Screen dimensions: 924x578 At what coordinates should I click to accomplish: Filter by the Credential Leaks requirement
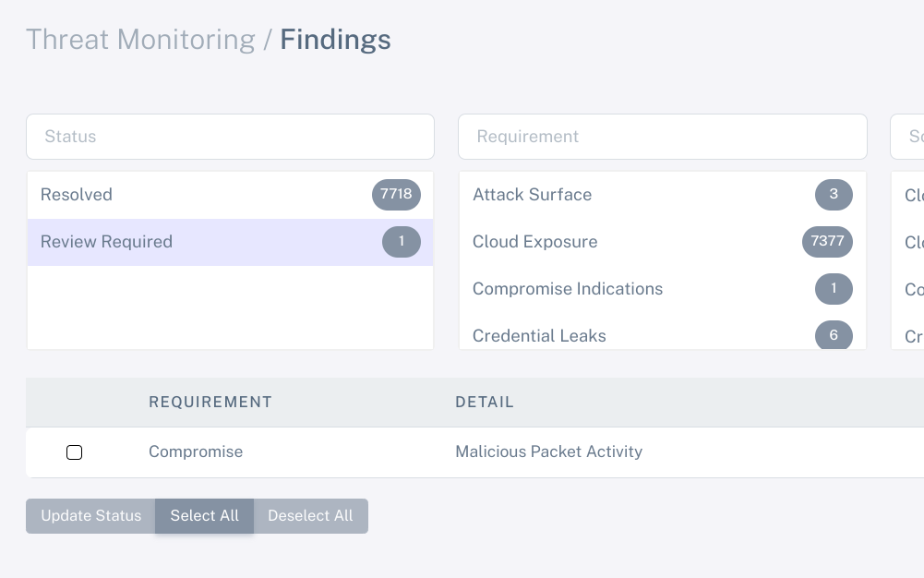663,333
